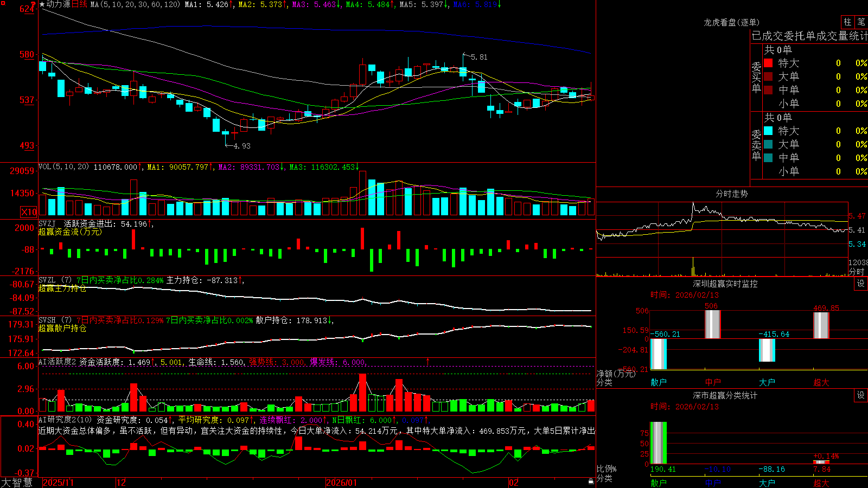Click the 大户 bar showing -415.64
868x488 pixels.
767,350
